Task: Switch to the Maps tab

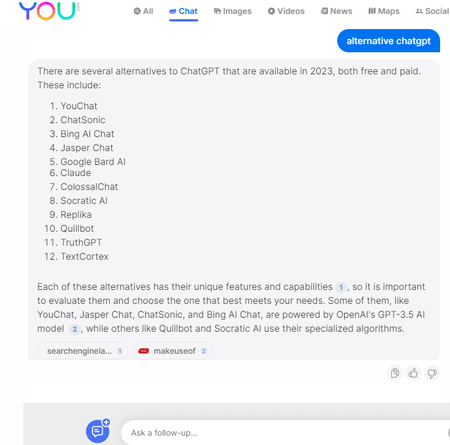Action: click(384, 11)
